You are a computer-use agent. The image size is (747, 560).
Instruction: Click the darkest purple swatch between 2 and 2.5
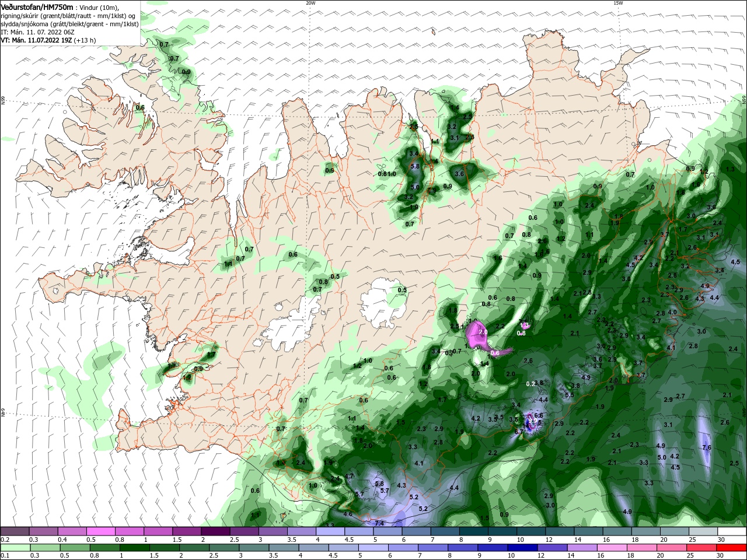(215, 531)
